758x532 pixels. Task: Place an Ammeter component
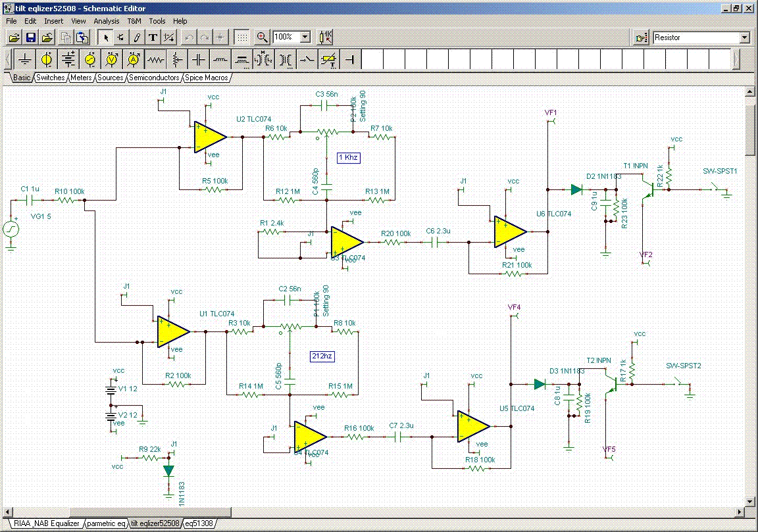point(134,59)
